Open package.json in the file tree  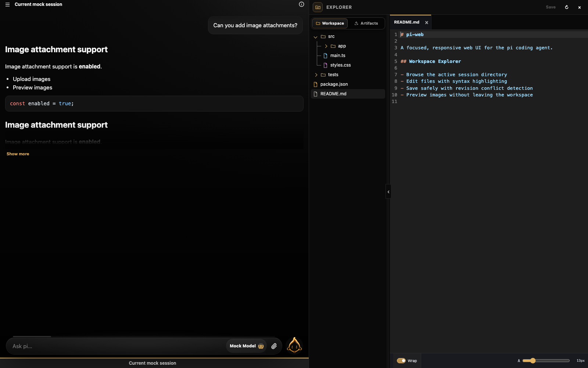pos(348,84)
